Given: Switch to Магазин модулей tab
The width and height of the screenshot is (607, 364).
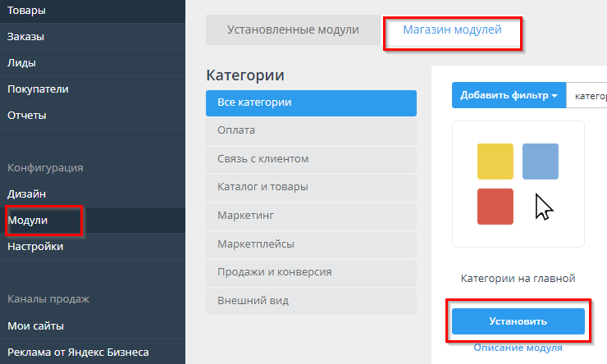Looking at the screenshot, I should click(x=452, y=30).
